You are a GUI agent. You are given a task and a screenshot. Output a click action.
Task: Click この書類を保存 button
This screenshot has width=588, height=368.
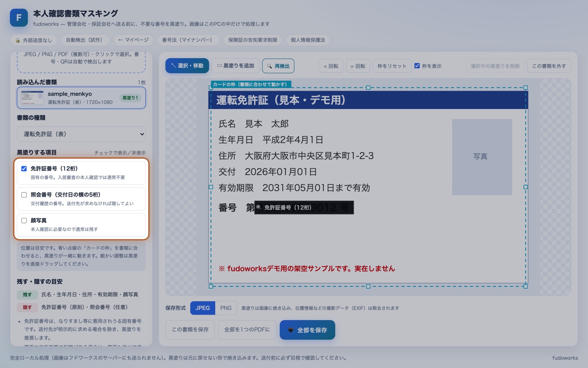point(190,330)
